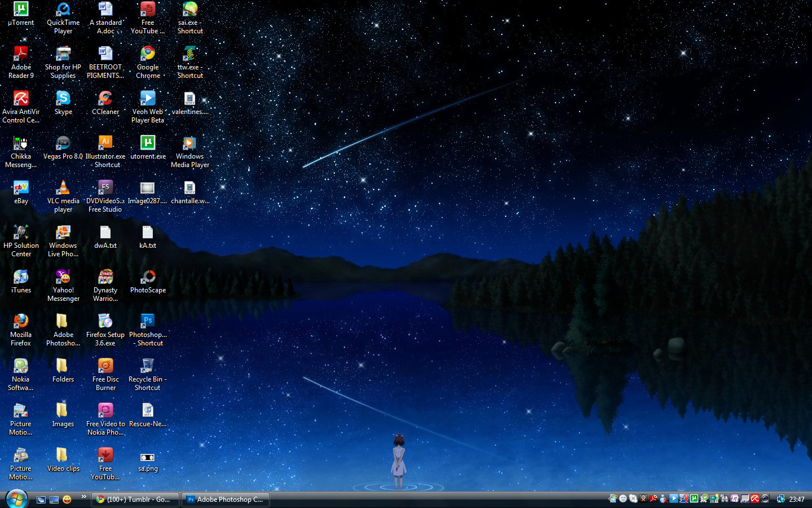Open the Rescue-Ne... MP3 file icon
The width and height of the screenshot is (812, 508).
pyautogui.click(x=148, y=415)
